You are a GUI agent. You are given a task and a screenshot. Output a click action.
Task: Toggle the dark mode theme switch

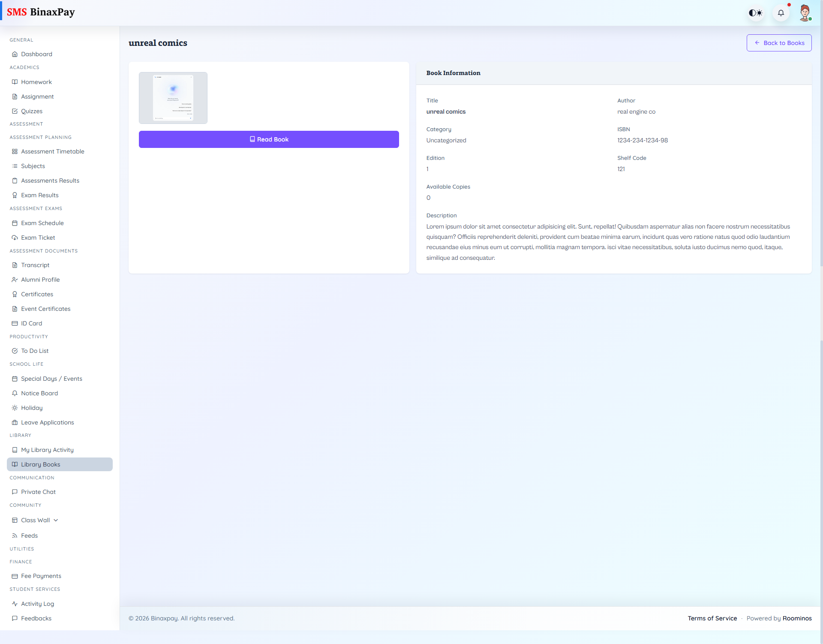(x=755, y=13)
